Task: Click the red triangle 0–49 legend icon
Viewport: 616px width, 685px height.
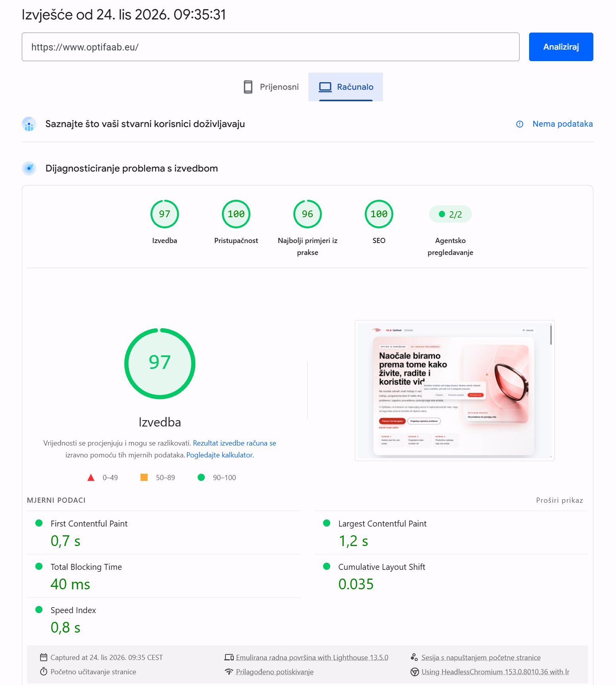Action: [x=91, y=477]
